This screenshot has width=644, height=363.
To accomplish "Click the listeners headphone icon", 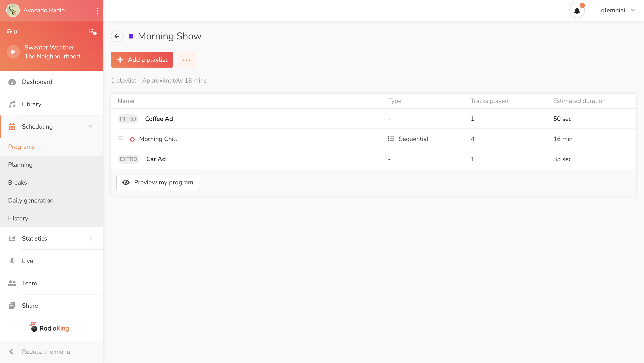I will [9, 32].
